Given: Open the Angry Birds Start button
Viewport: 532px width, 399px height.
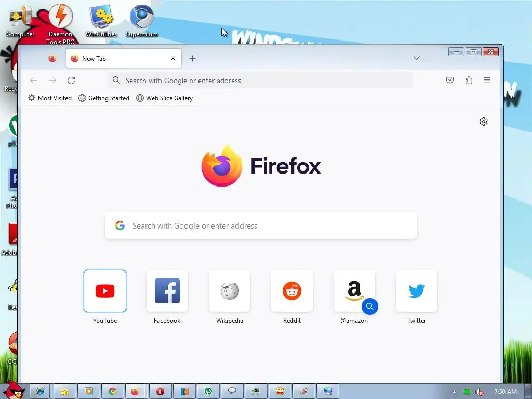Looking at the screenshot, I should coord(14,390).
